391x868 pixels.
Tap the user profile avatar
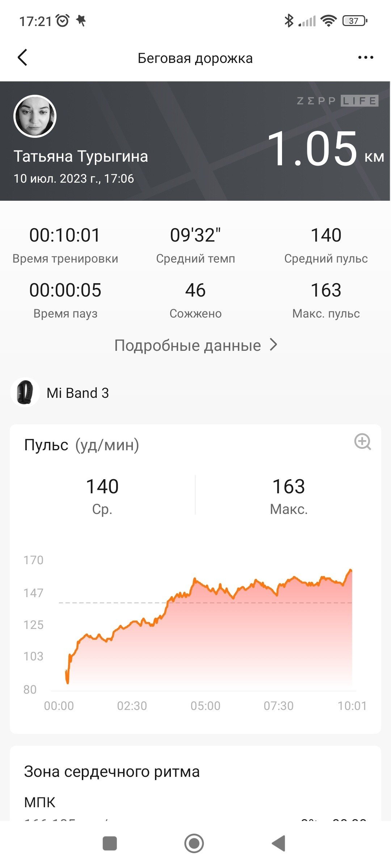tap(35, 116)
